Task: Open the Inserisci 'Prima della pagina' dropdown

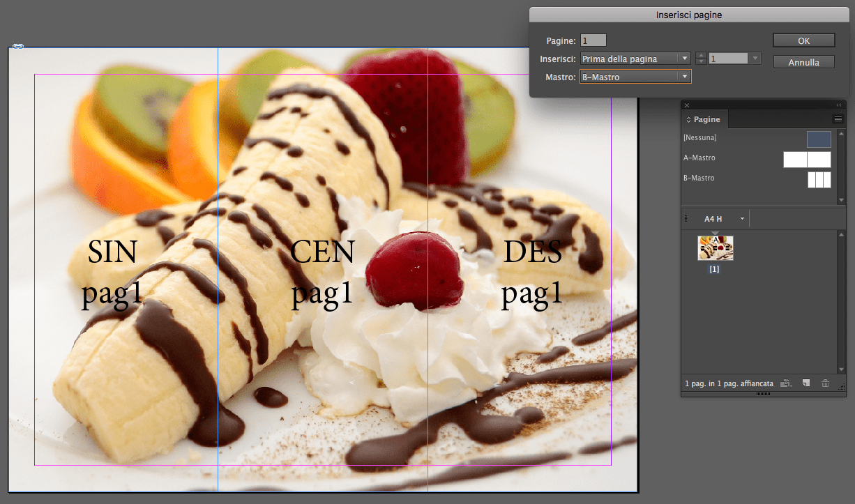Action: 635,59
